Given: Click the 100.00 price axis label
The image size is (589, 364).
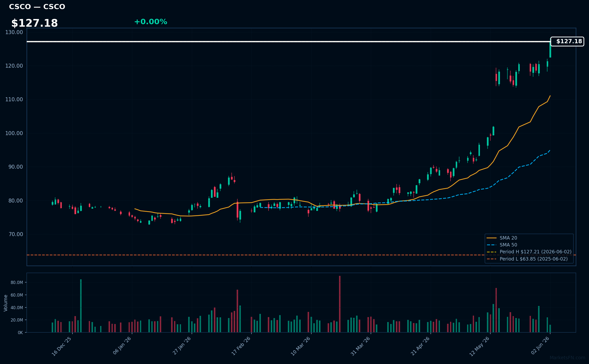Looking at the screenshot, I should 14,133.
